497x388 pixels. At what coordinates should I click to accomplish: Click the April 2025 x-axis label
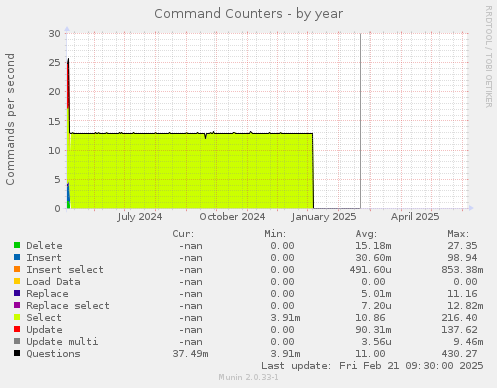point(415,217)
